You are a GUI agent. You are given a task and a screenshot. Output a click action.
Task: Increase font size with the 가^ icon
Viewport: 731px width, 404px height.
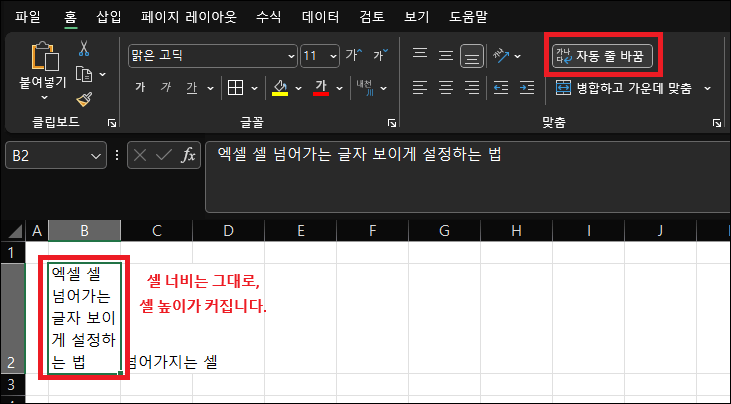tap(354, 55)
